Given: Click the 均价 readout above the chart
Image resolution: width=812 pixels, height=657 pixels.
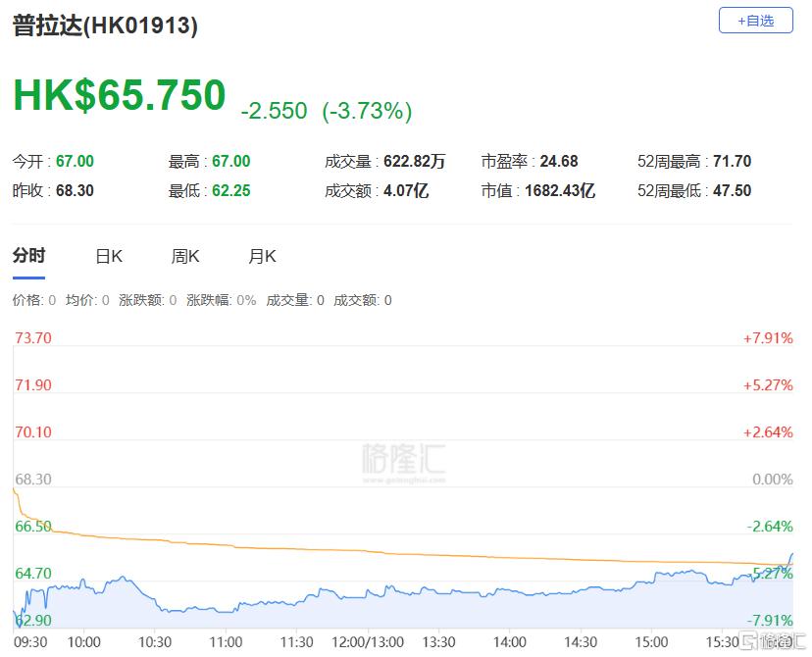Looking at the screenshot, I should (87, 300).
